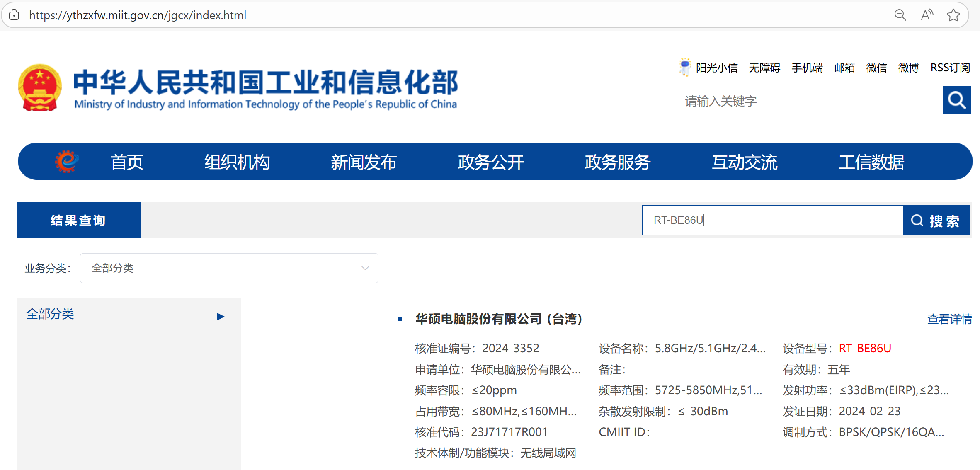
Task: Click the 无障碍 link
Action: (764, 68)
